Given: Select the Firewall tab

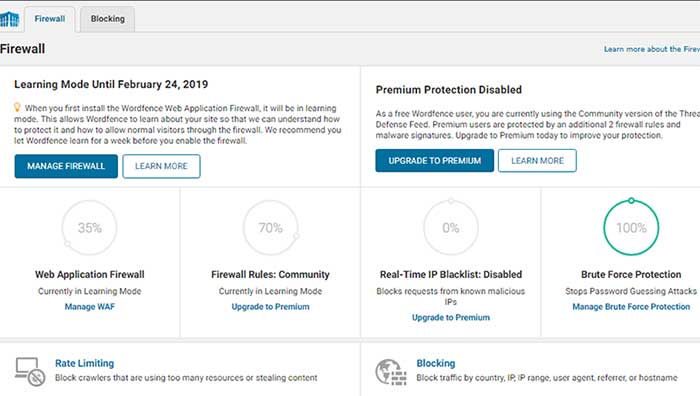Looking at the screenshot, I should tap(50, 19).
